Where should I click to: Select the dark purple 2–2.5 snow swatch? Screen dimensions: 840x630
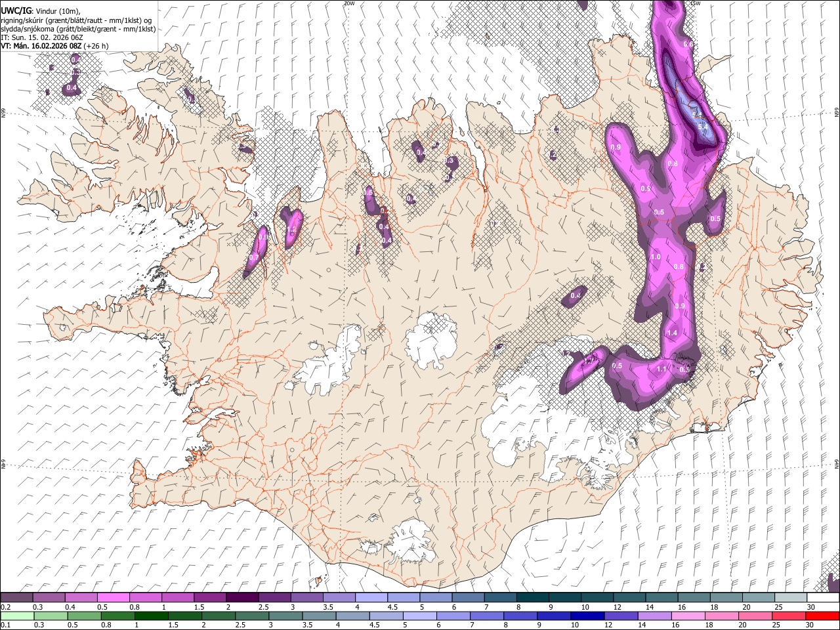[x=242, y=598]
